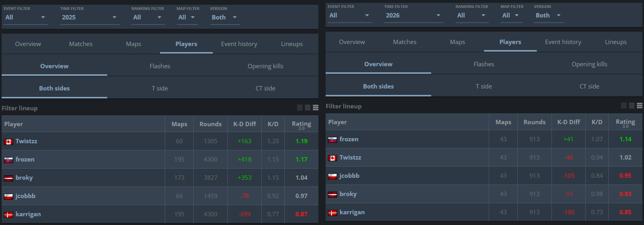Open Map Filter dropdown in the 2026 panel

pos(511,15)
